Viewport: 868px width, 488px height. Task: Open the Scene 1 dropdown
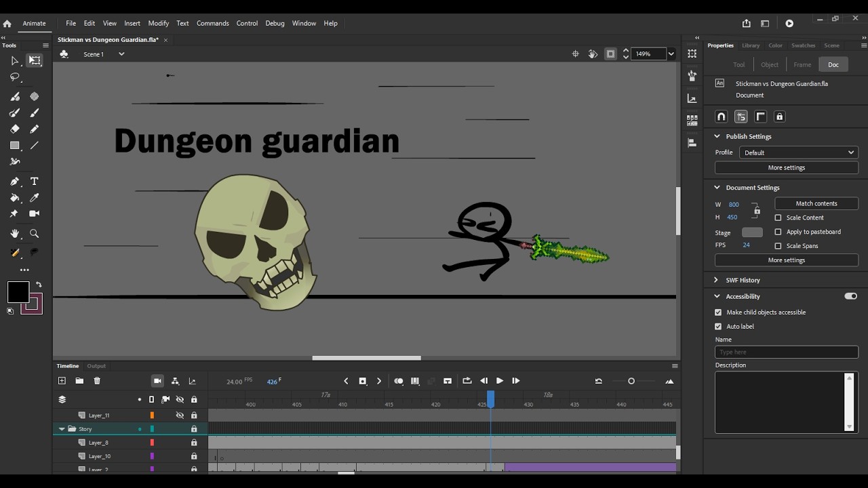click(121, 54)
